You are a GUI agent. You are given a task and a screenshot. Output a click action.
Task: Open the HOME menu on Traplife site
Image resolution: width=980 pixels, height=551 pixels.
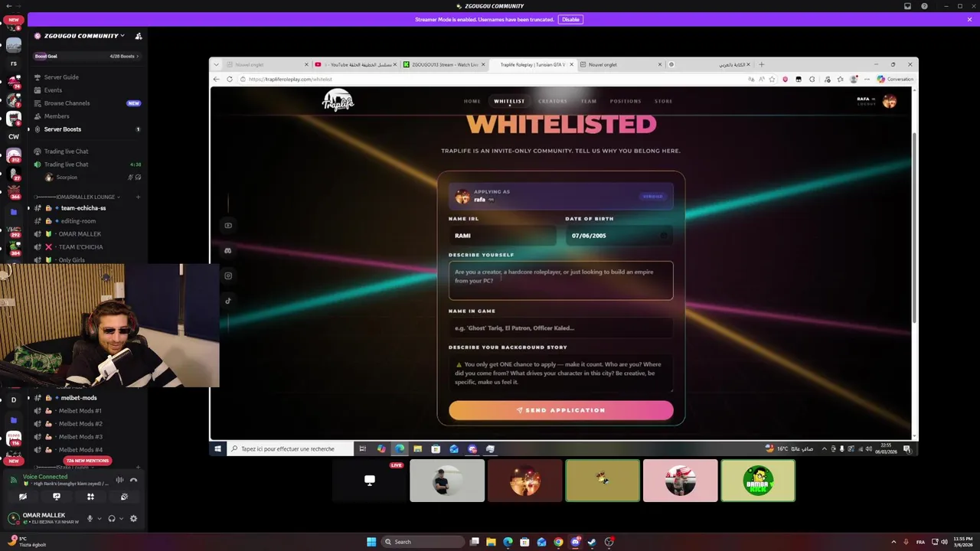click(472, 101)
